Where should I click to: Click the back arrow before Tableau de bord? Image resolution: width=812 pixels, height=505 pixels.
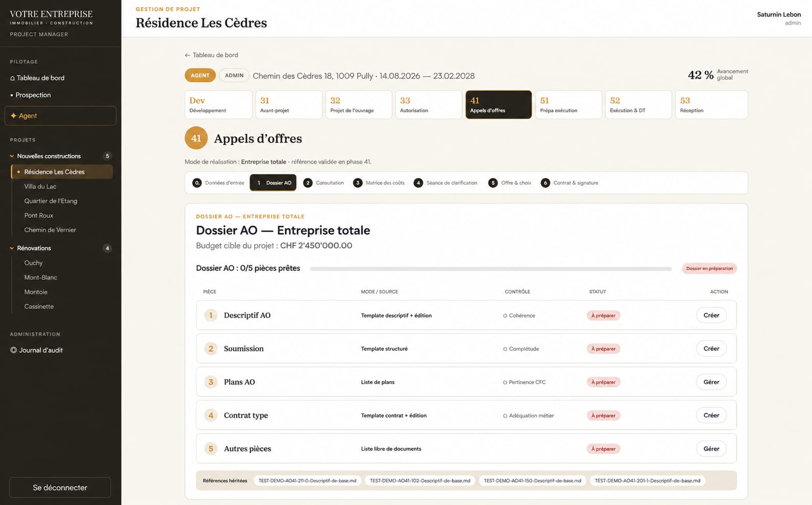click(x=187, y=55)
